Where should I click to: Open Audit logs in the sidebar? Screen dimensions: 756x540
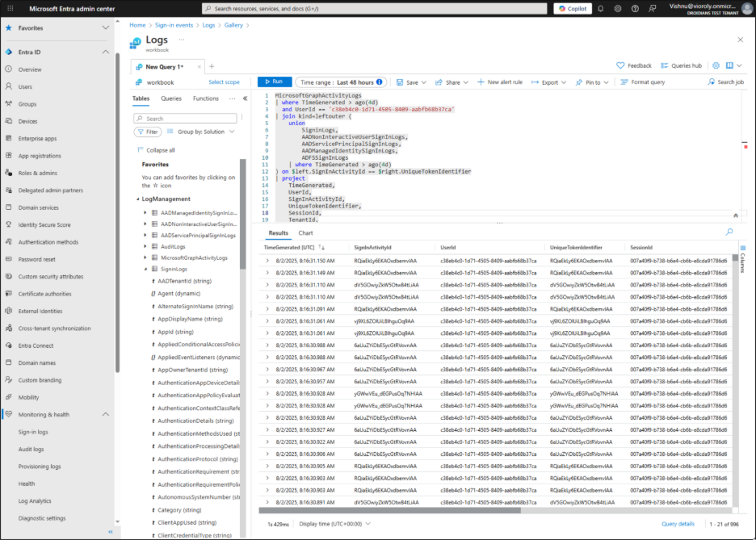click(31, 449)
